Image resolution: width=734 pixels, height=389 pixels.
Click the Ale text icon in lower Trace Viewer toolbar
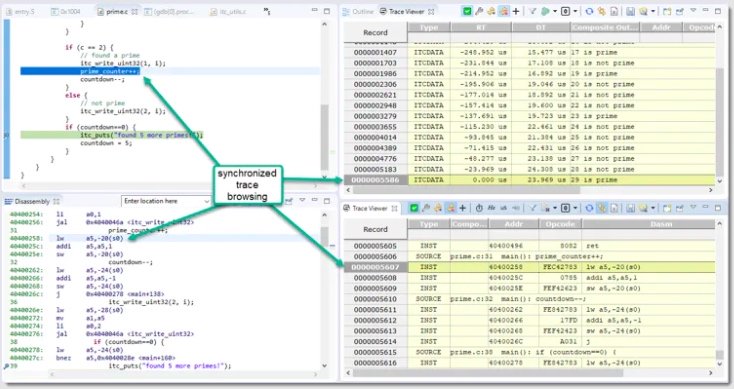point(491,208)
